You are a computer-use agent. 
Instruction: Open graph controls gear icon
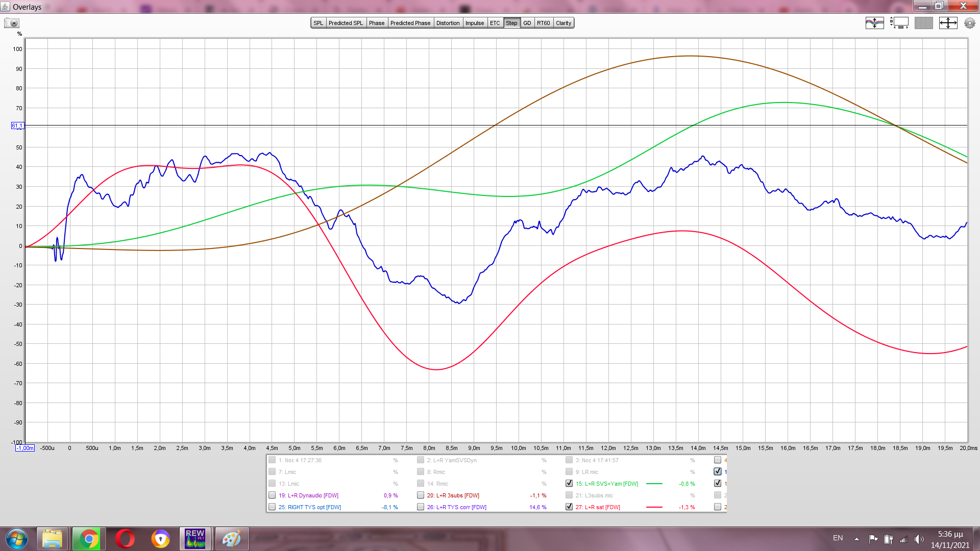click(x=969, y=23)
